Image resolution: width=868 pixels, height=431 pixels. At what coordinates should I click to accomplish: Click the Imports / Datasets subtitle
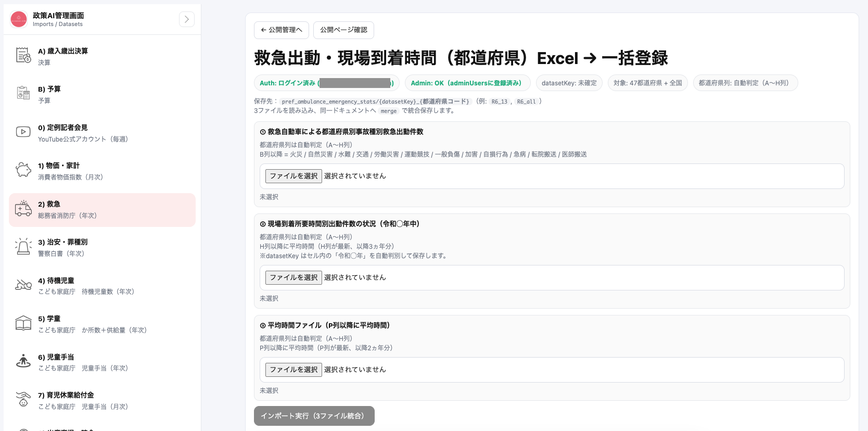click(58, 24)
